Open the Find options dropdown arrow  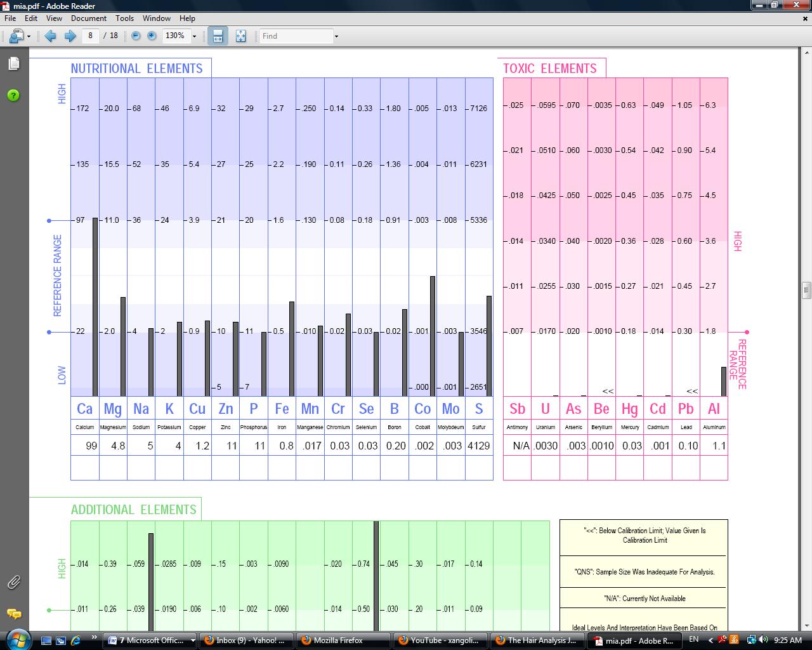336,36
